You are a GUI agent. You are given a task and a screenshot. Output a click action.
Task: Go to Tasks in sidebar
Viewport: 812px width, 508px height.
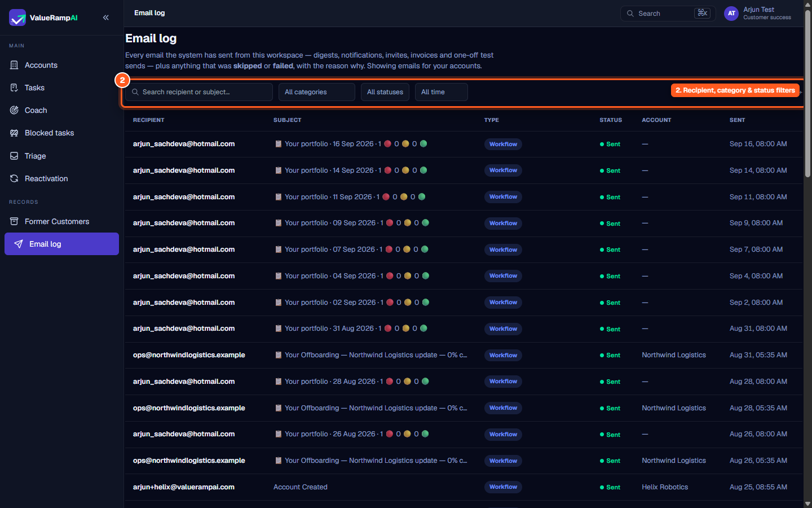(61, 87)
